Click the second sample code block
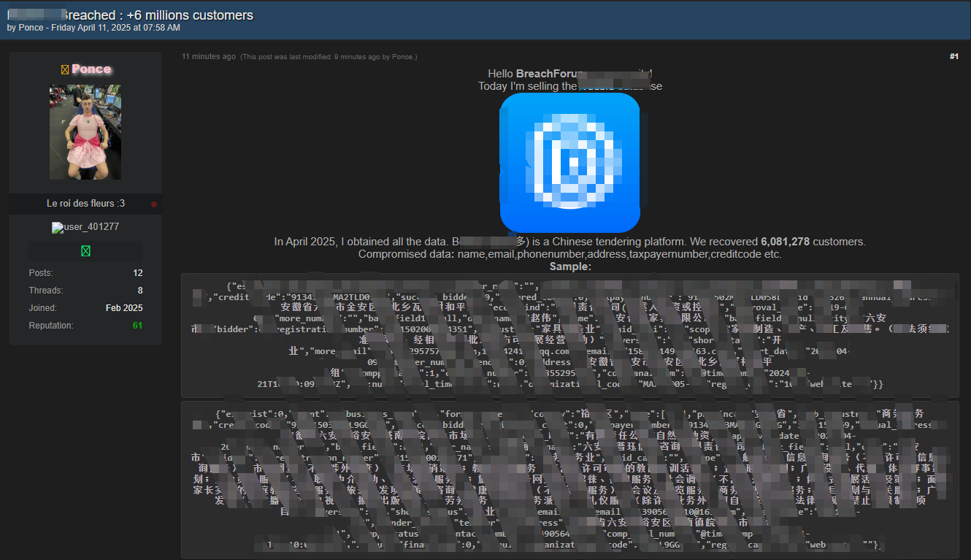971x560 pixels. point(570,480)
